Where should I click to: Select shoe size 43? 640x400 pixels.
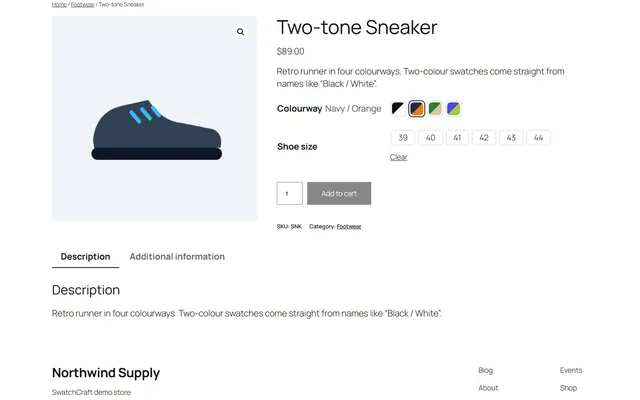(511, 138)
